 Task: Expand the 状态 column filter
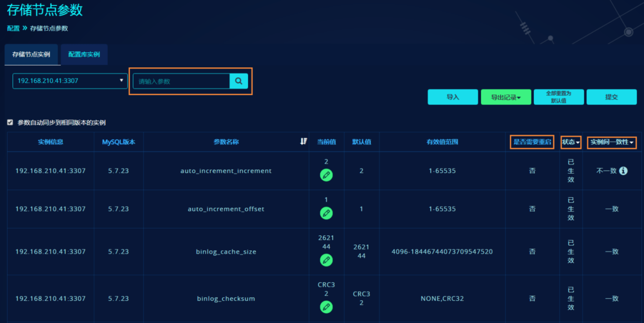point(571,142)
